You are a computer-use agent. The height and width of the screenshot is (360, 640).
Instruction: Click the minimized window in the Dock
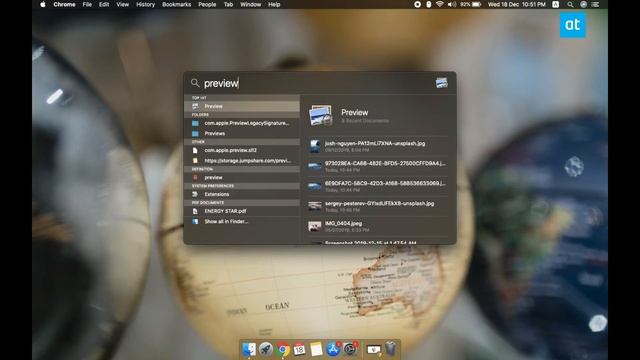[373, 349]
